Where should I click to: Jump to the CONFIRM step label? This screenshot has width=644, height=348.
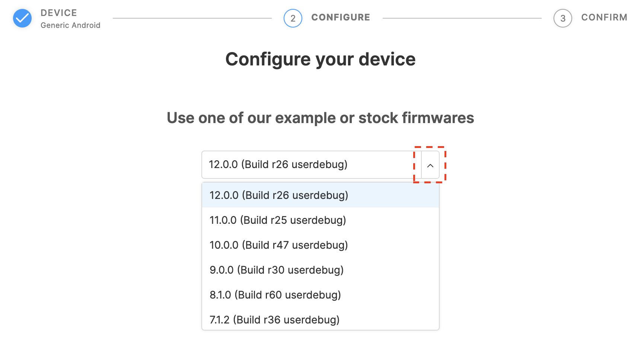(604, 17)
